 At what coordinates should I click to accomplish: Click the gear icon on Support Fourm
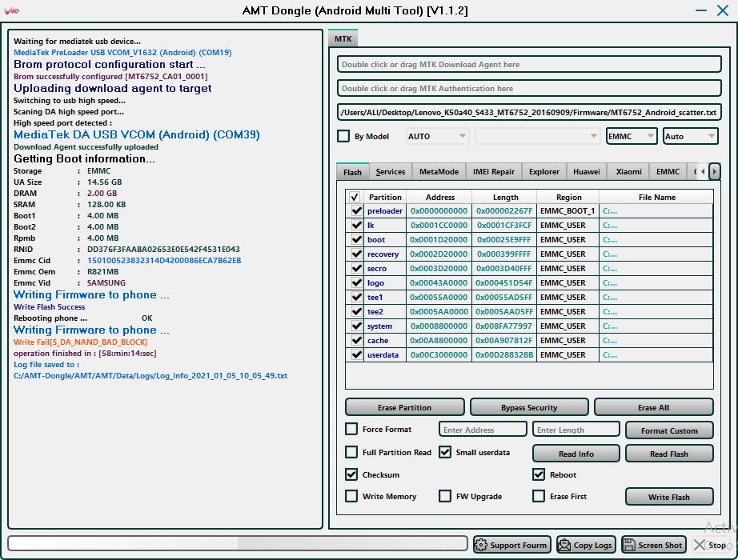[x=480, y=545]
